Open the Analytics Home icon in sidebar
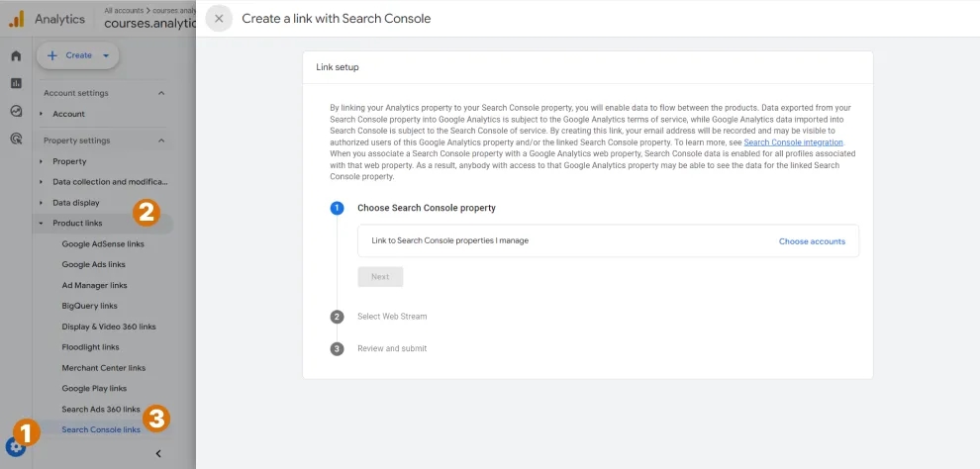Screen dimensions: 980x469 (16, 55)
